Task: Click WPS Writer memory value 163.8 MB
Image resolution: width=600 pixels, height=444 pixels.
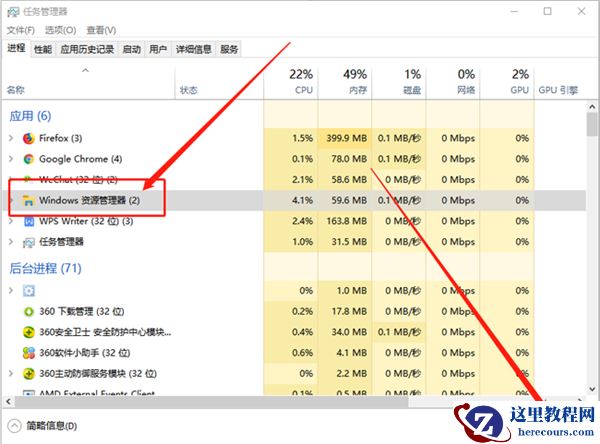Action: (346, 221)
